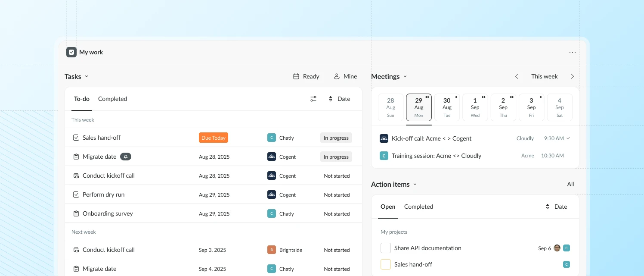Image resolution: width=644 pixels, height=276 pixels.
Task: Check the Sales hand-off action item checkbox
Action: [x=386, y=264]
